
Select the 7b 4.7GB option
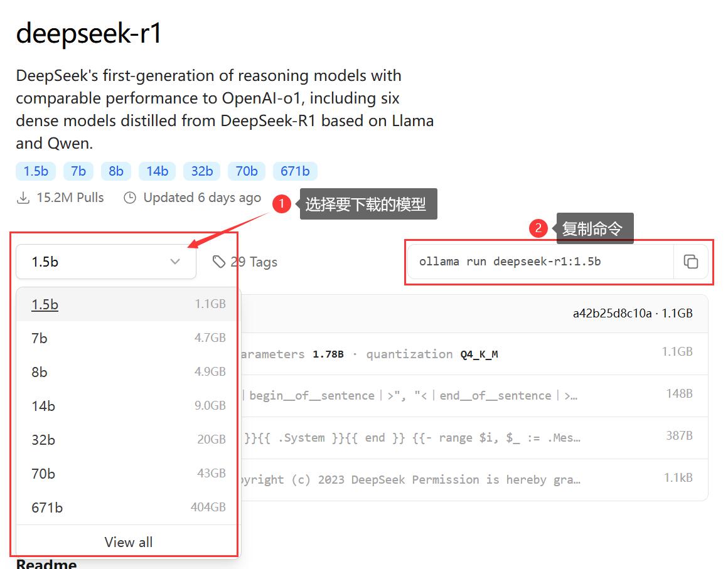[x=128, y=338]
